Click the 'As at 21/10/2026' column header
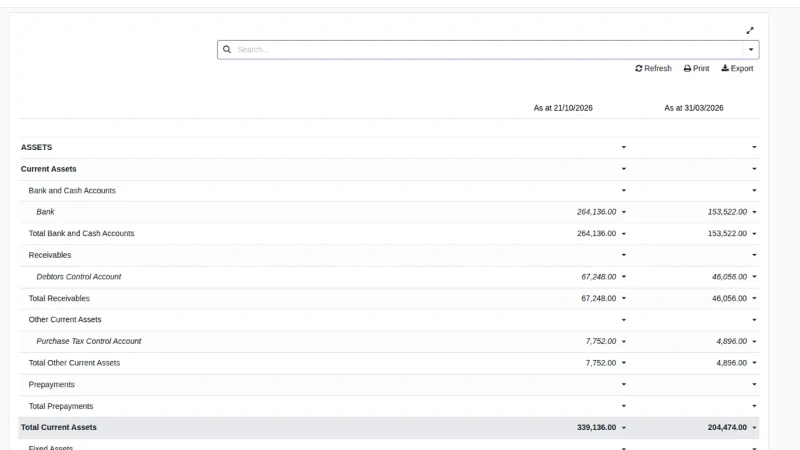This screenshot has width=800, height=450. [x=563, y=108]
